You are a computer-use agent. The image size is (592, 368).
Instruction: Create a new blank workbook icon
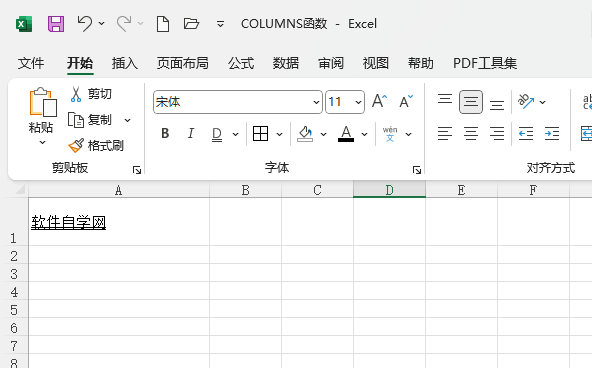click(x=163, y=24)
